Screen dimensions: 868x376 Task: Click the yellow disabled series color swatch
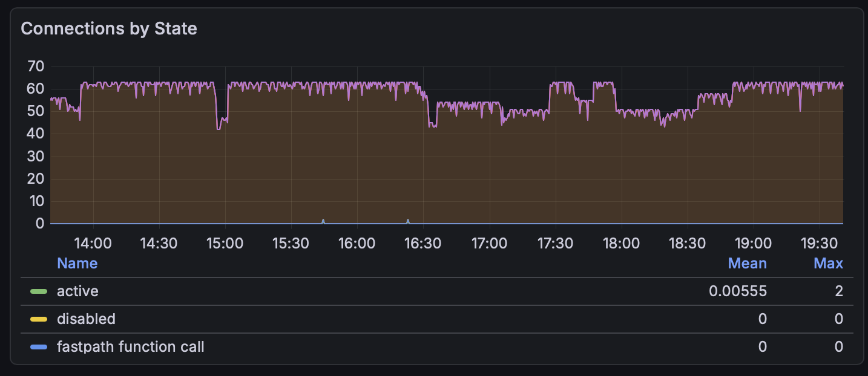coord(39,319)
